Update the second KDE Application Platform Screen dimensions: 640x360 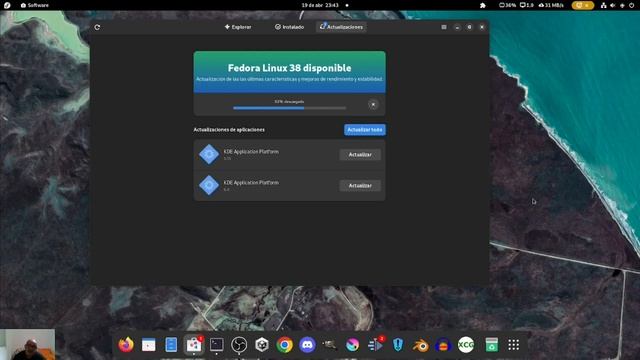pos(360,186)
